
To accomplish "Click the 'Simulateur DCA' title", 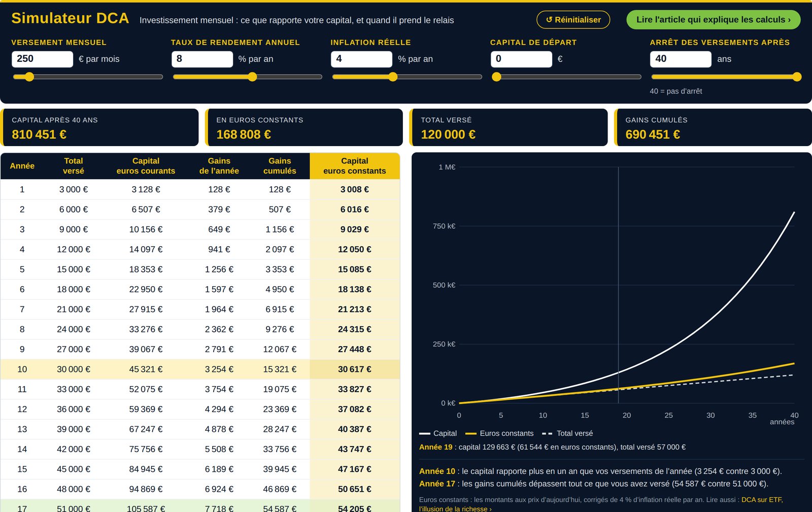I will (x=70, y=18).
